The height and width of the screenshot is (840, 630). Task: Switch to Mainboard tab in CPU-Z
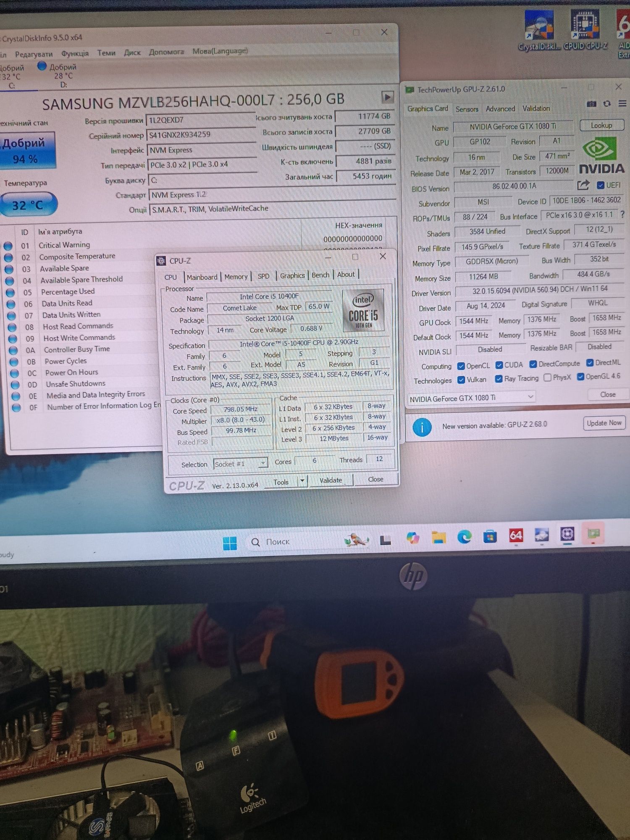[x=202, y=277]
